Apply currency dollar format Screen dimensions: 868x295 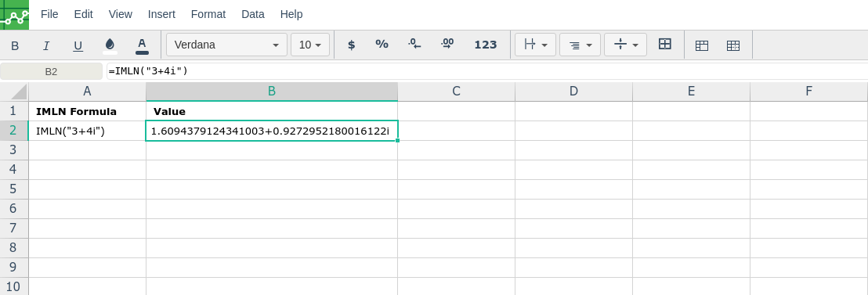tap(351, 45)
